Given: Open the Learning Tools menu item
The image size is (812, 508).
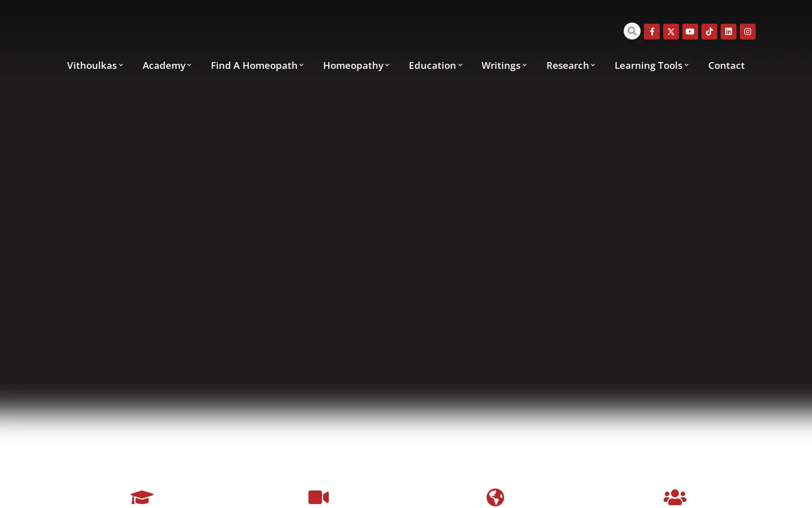Looking at the screenshot, I should (x=648, y=65).
